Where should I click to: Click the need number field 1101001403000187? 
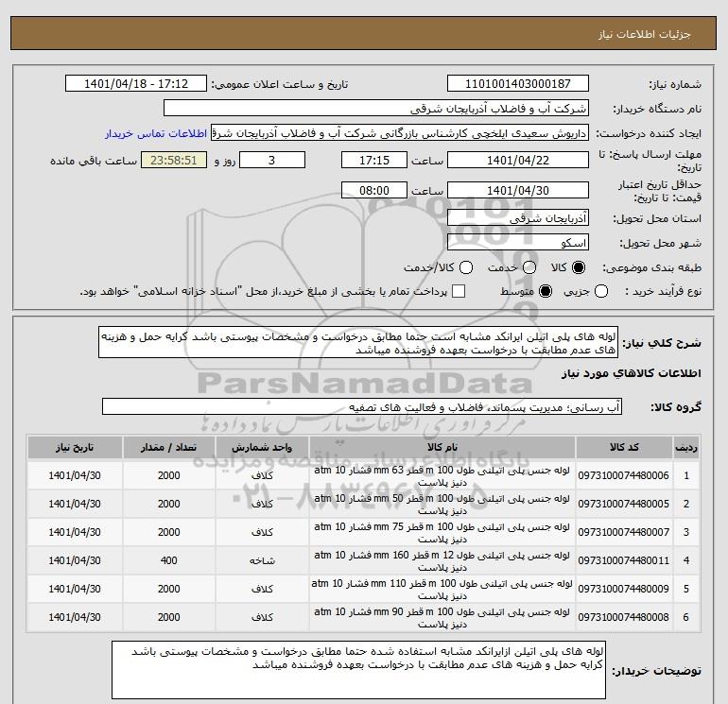(x=518, y=83)
